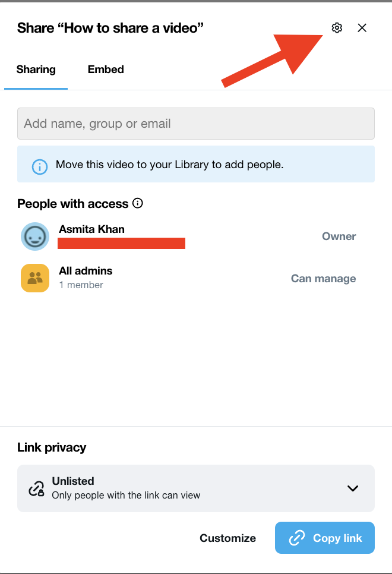Open the Can manage permission menu
Image resolution: width=392 pixels, height=574 pixels.
(323, 279)
